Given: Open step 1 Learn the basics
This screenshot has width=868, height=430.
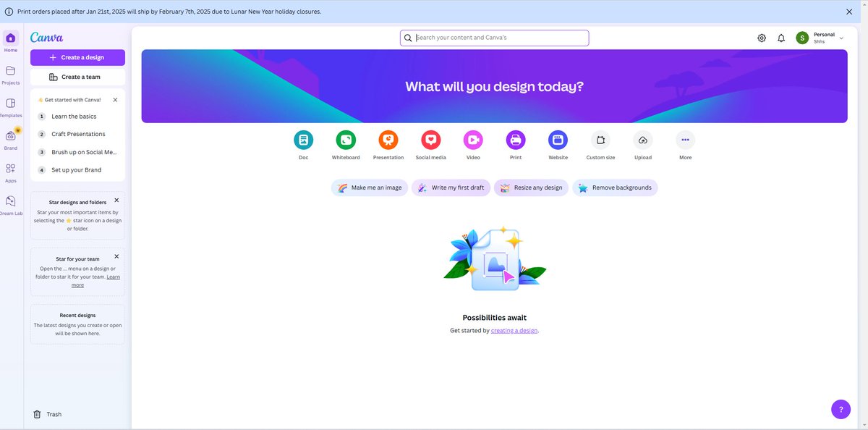Looking at the screenshot, I should point(77,116).
